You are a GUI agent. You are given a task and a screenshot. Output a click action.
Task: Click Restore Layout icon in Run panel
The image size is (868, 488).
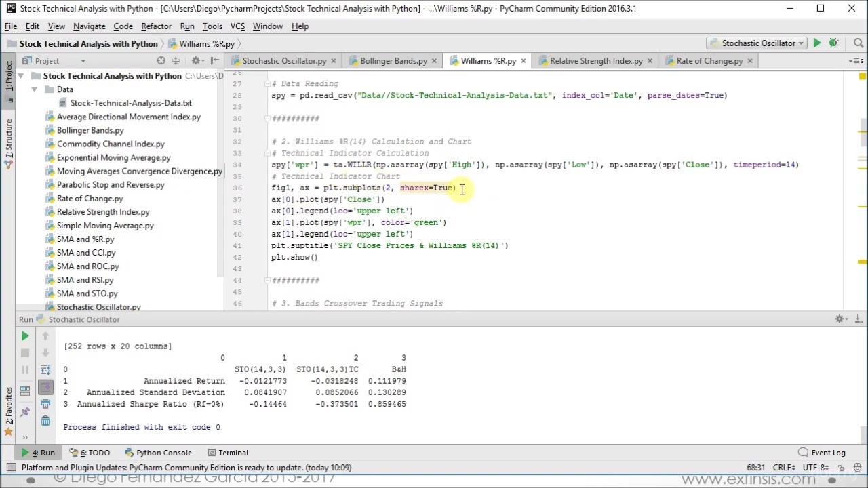[x=25, y=390]
